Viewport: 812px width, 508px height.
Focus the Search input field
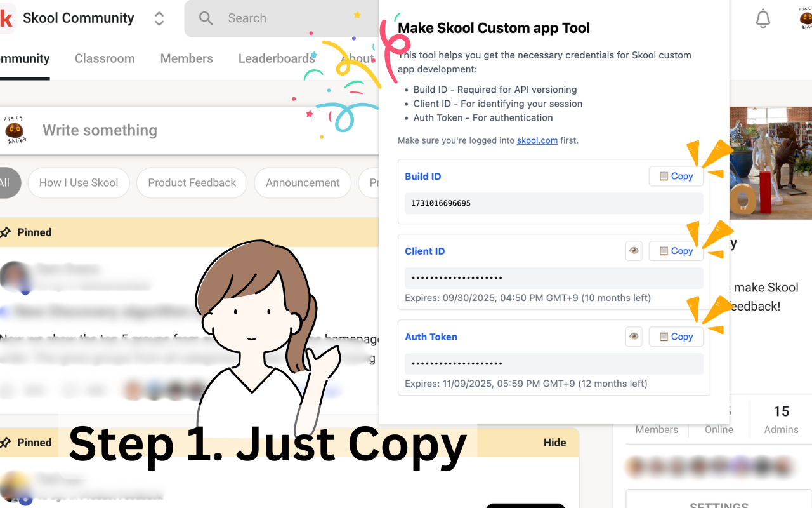282,18
